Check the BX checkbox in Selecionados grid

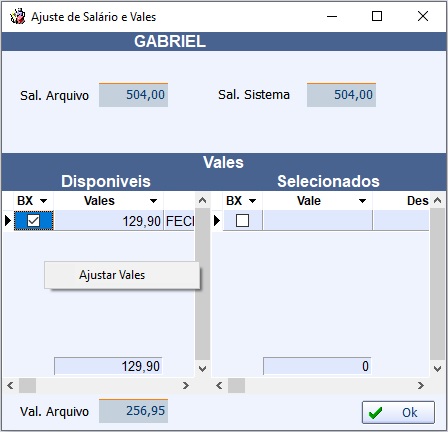pyautogui.click(x=242, y=220)
